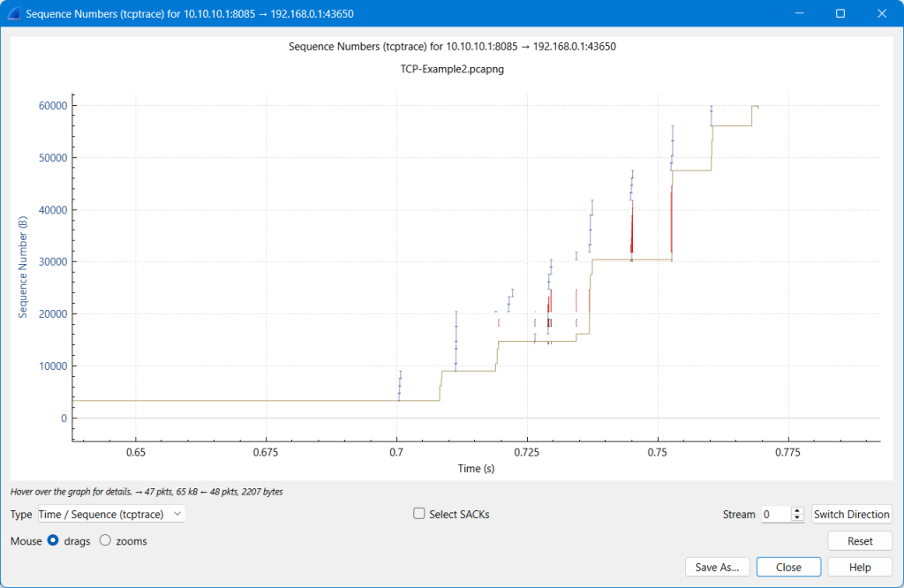The width and height of the screenshot is (904, 588).
Task: Select the Mouse drags radio option
Action: click(x=53, y=540)
